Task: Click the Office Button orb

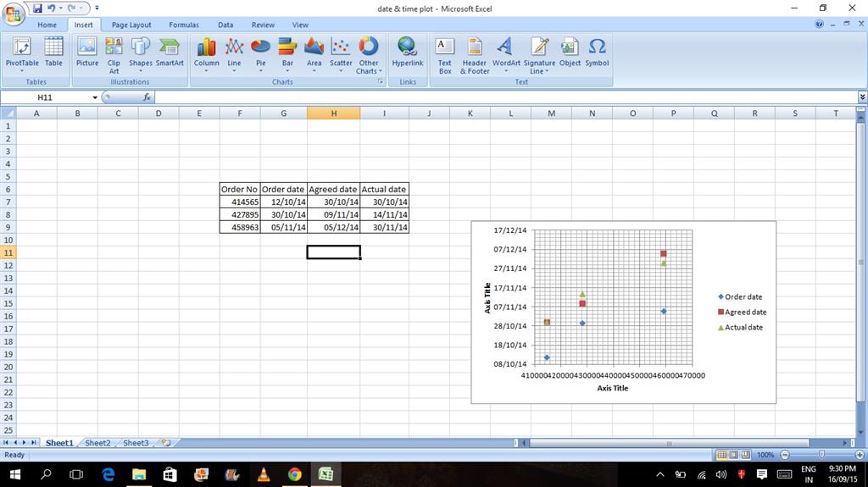Action: click(13, 14)
